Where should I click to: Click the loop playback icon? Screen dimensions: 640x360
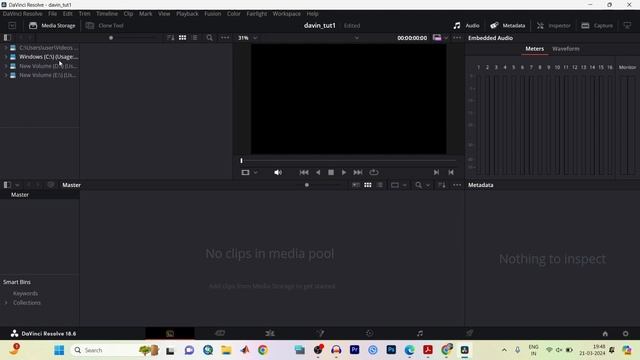[373, 172]
